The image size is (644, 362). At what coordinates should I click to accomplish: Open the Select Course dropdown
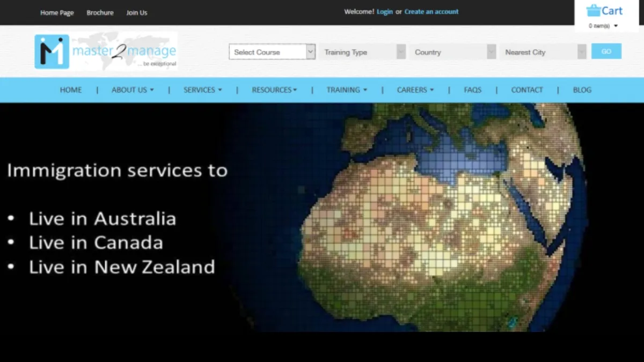tap(272, 52)
